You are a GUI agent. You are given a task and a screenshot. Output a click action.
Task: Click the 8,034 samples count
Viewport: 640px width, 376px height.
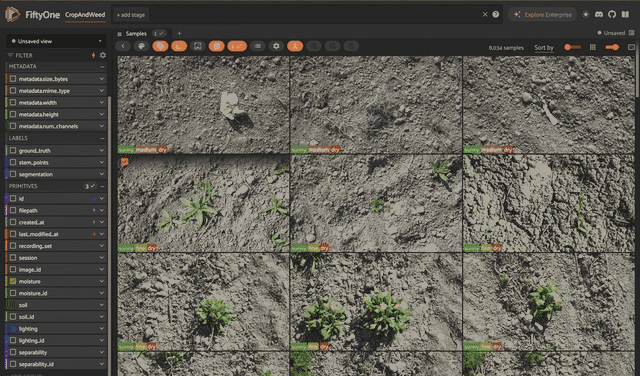click(506, 48)
